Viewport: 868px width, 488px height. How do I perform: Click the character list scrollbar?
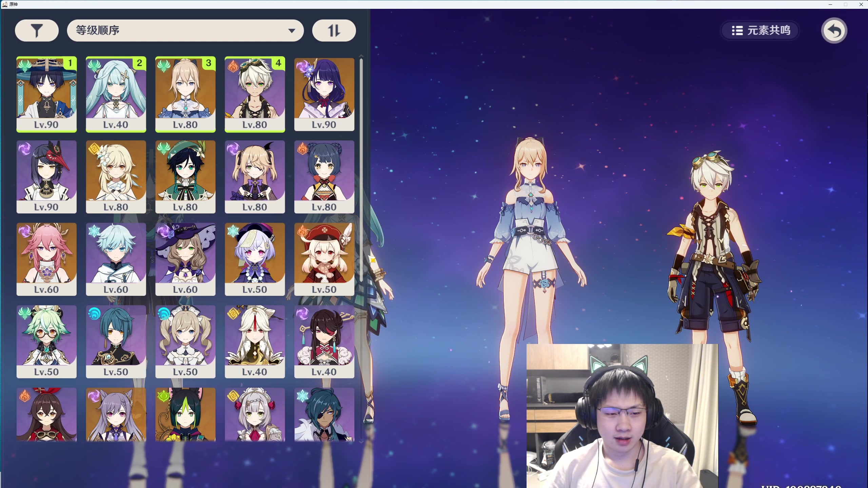361,169
